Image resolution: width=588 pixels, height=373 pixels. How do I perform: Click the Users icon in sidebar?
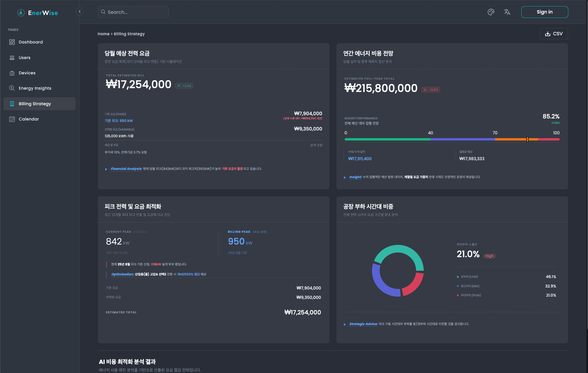tap(12, 58)
